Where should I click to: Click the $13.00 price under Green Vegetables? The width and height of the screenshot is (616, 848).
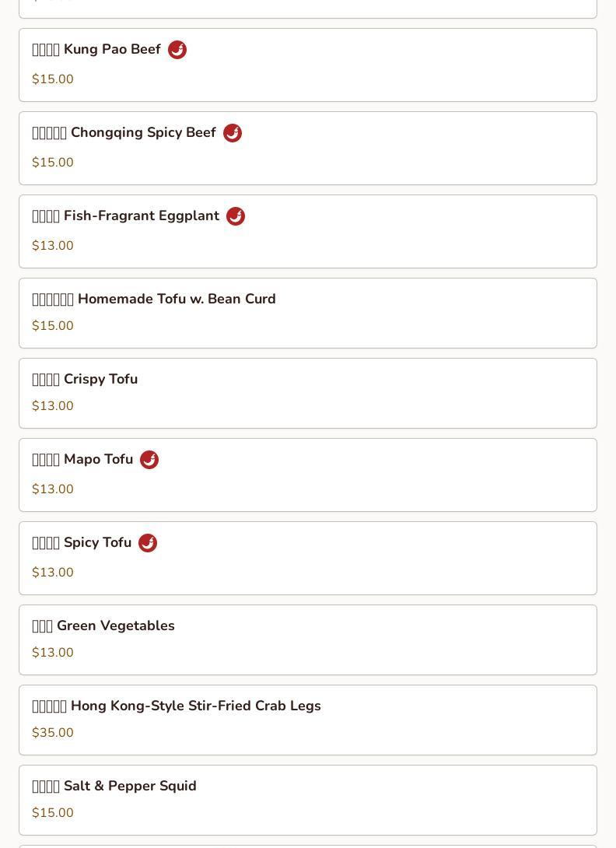tap(53, 653)
